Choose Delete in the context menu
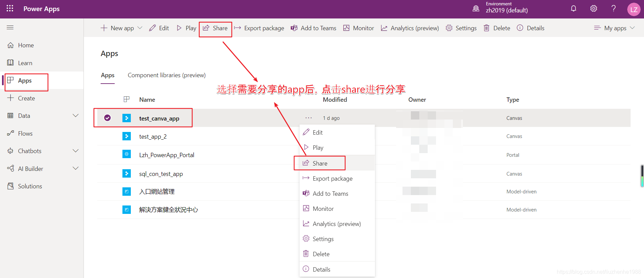644x278 pixels. [x=337, y=254]
